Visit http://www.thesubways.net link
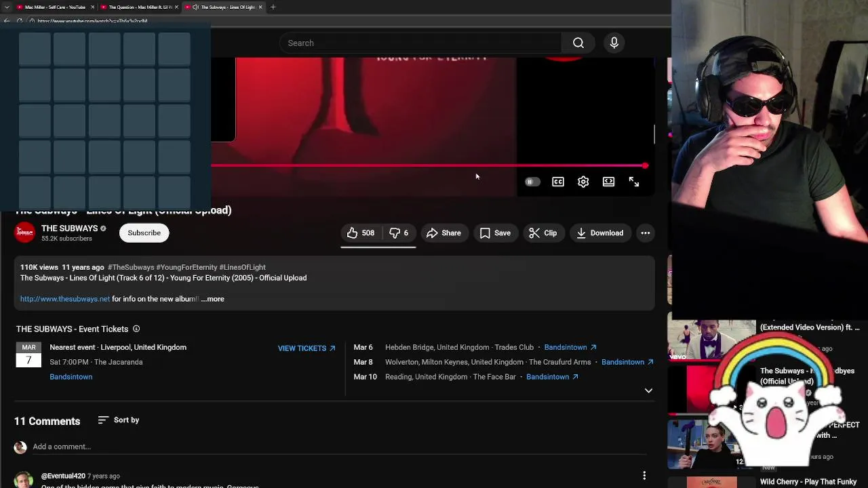Screen dimensions: 868x488 65,299
